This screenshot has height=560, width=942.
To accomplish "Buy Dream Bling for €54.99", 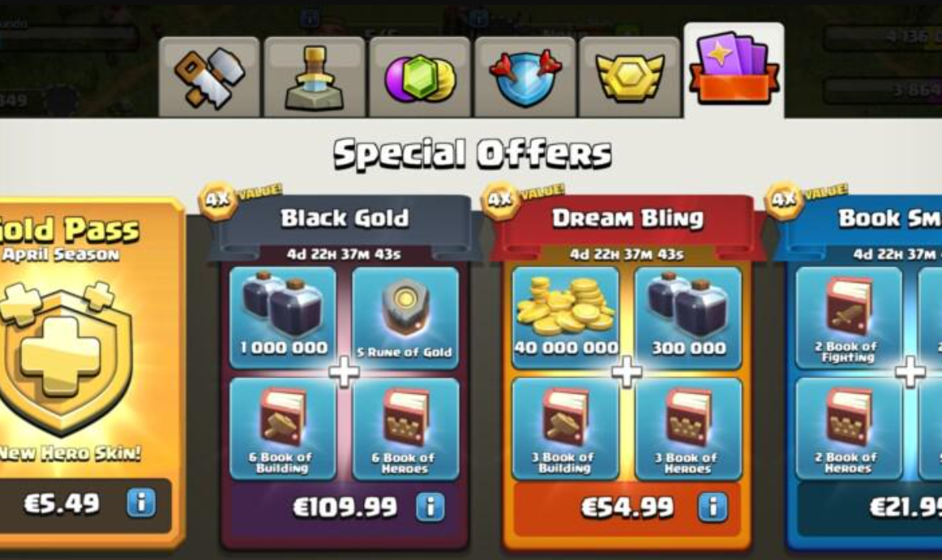I will (627, 507).
